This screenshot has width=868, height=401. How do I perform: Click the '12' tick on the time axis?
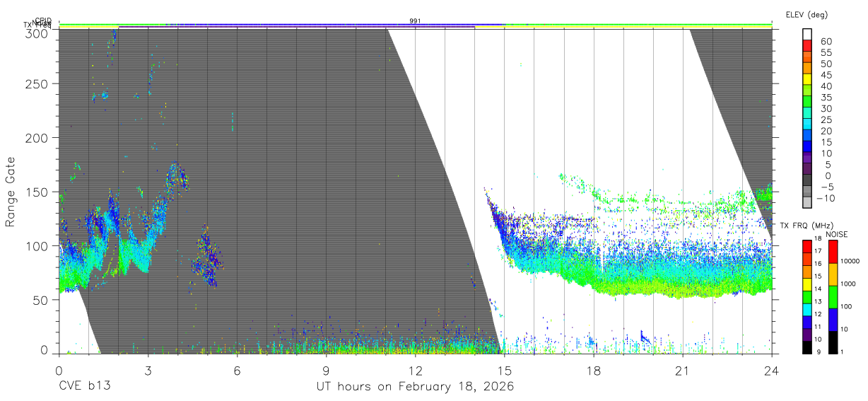click(x=415, y=370)
